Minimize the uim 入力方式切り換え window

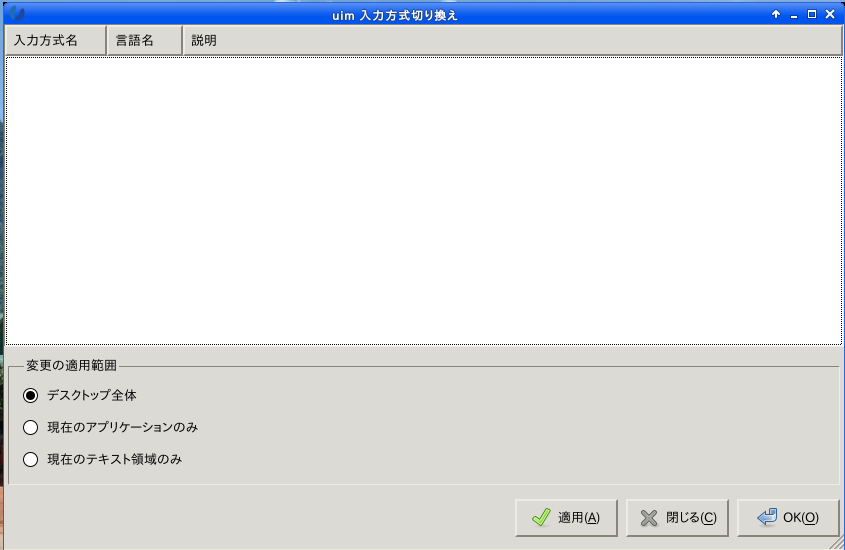click(x=794, y=15)
